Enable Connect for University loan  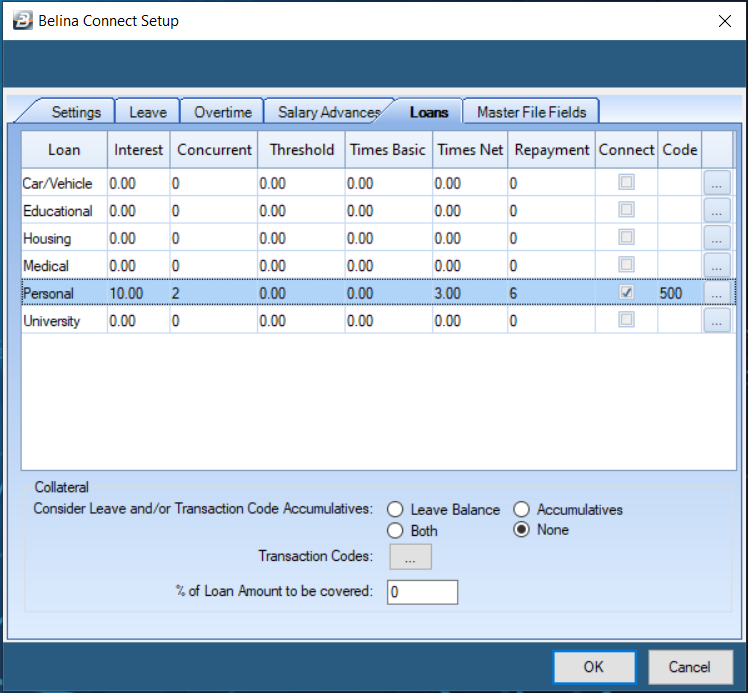626,320
